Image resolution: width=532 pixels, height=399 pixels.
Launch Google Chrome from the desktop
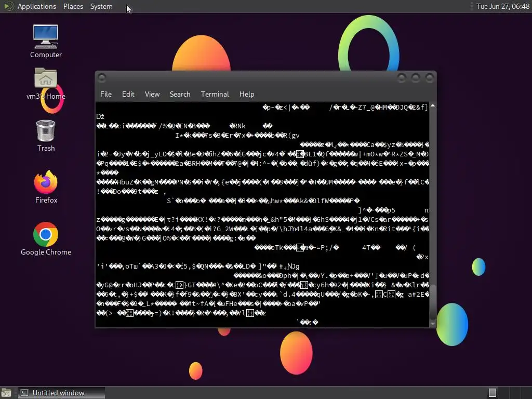46,239
